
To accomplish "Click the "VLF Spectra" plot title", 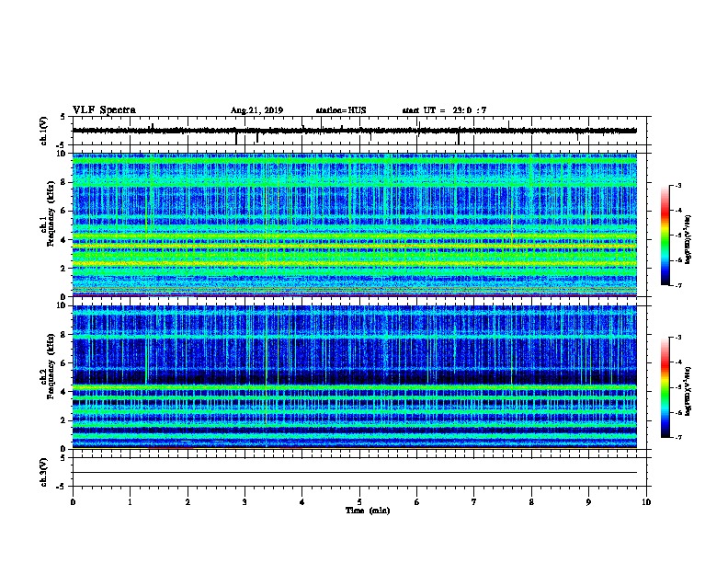I will tap(104, 110).
